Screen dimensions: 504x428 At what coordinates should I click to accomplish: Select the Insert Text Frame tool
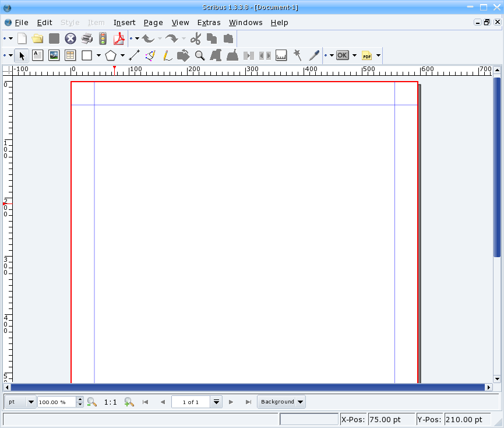pos(38,55)
